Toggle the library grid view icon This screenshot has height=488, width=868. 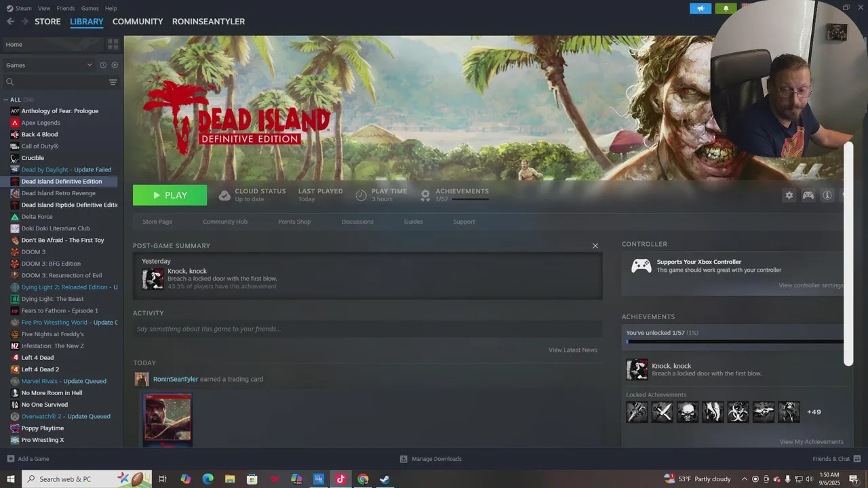113,44
